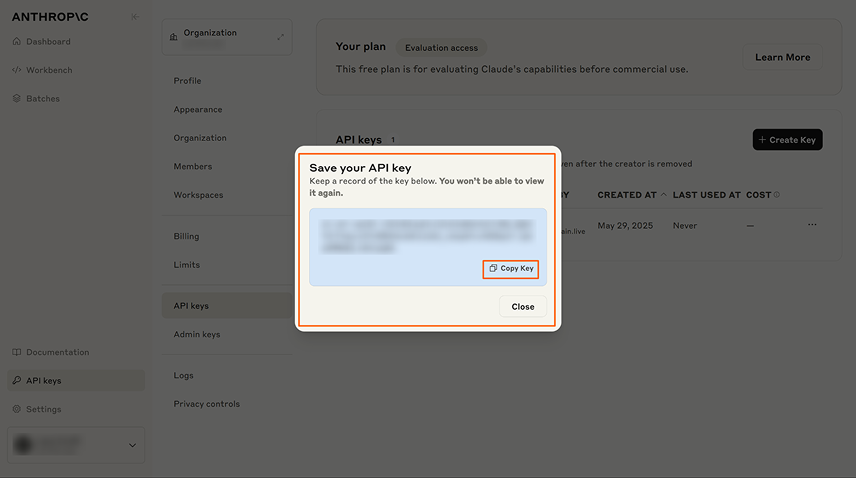Close the Save your API key dialog

(522, 307)
